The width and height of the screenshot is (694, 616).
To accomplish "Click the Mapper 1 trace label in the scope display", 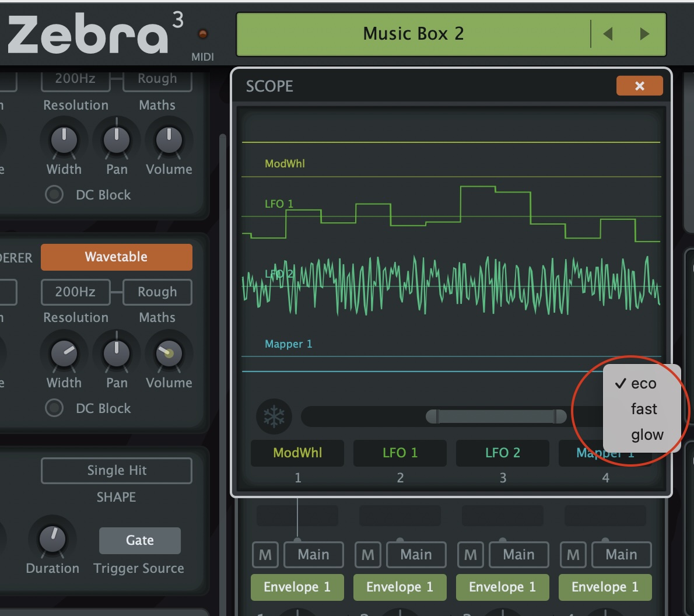I will point(288,344).
